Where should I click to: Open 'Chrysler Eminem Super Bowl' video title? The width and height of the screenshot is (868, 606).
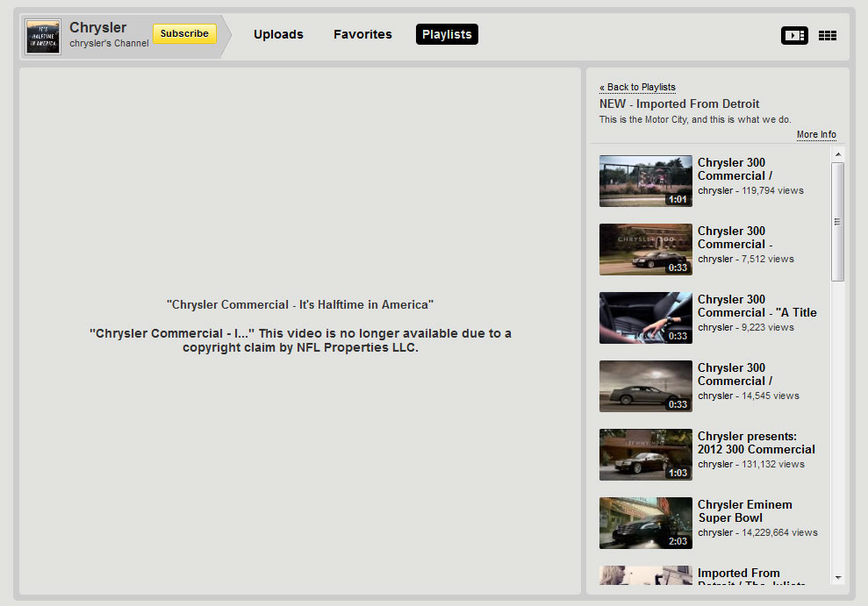pyautogui.click(x=744, y=511)
